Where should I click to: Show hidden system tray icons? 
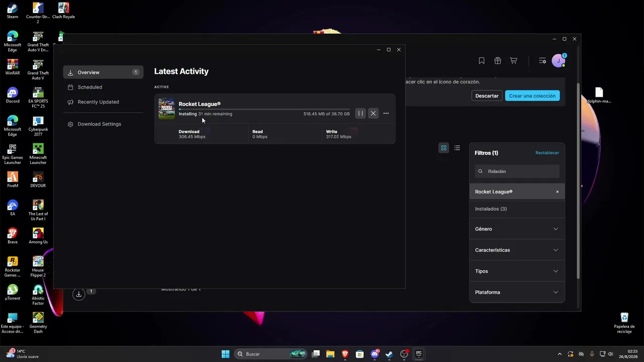[559, 354]
